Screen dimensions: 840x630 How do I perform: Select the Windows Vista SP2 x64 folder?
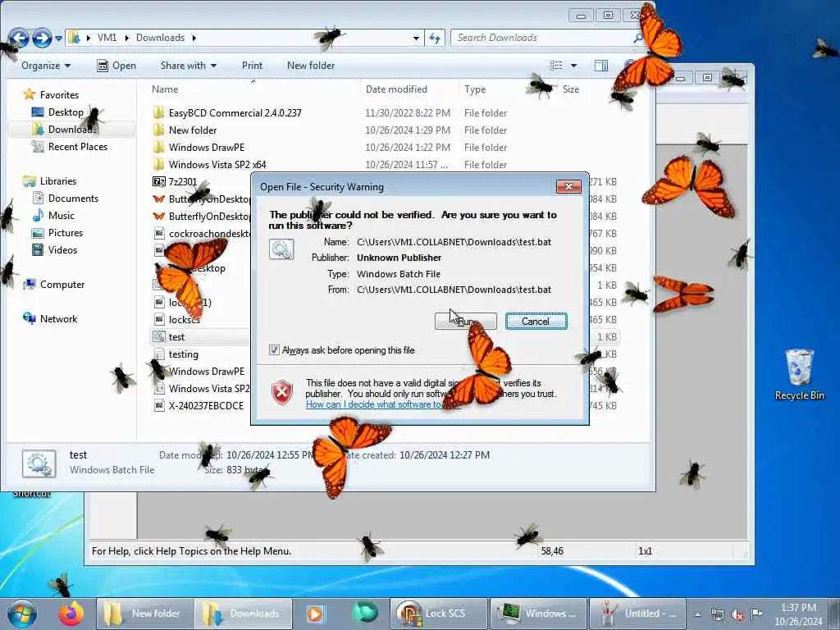click(217, 164)
